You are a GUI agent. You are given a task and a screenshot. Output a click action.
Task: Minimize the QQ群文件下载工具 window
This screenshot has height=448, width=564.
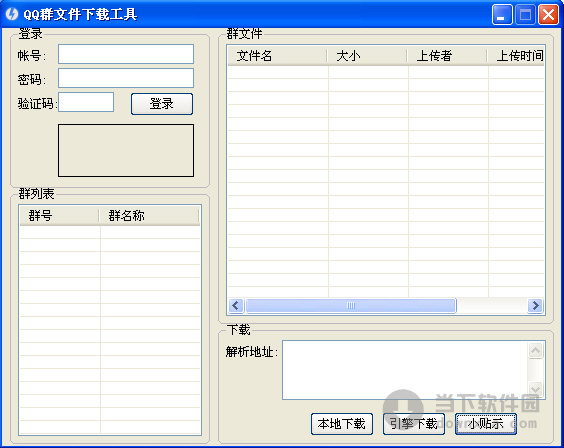pyautogui.click(x=502, y=15)
